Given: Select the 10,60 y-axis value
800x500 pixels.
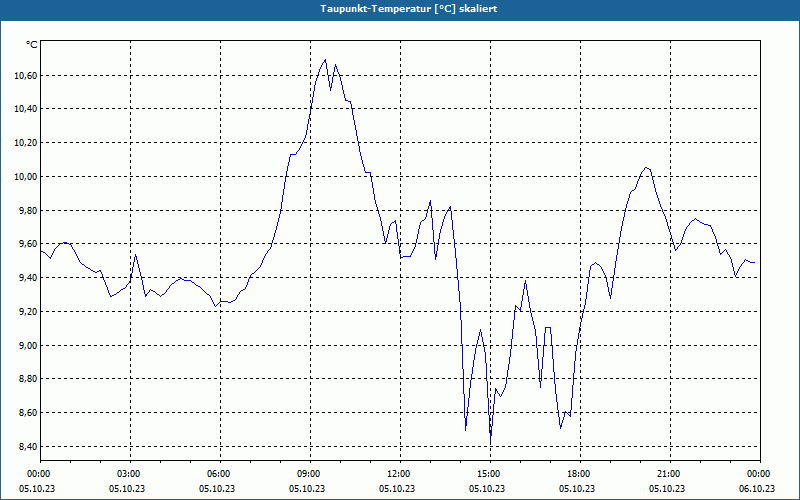Looking at the screenshot, I should point(25,76).
